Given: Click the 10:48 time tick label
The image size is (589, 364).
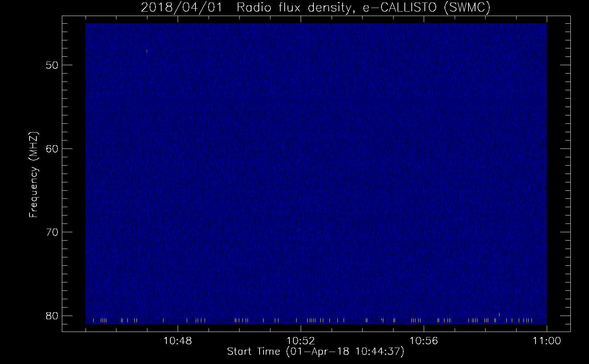Looking at the screenshot, I should point(178,341).
